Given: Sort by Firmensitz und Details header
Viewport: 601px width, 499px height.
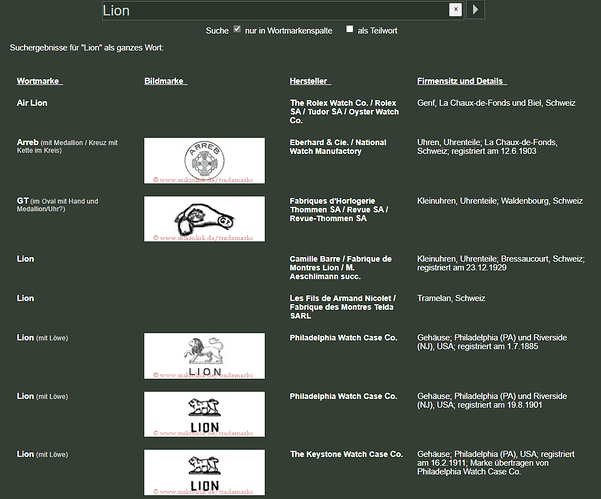Looking at the screenshot, I should pyautogui.click(x=462, y=81).
